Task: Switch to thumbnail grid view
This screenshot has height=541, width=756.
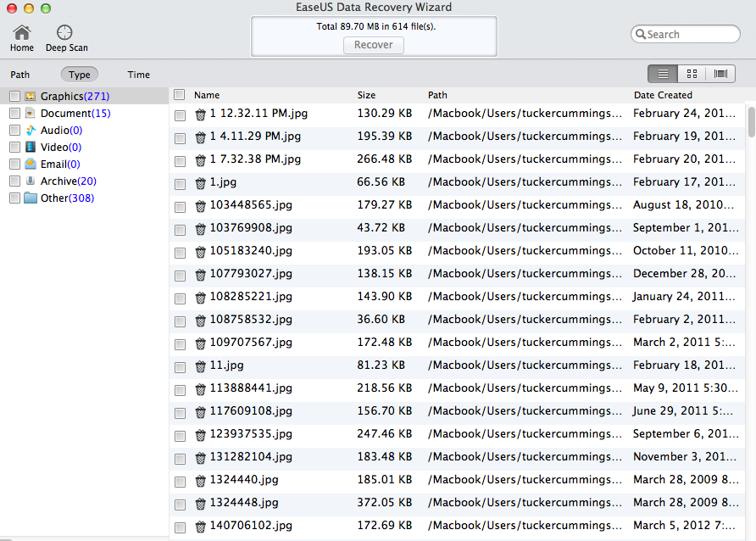Action: coord(692,74)
